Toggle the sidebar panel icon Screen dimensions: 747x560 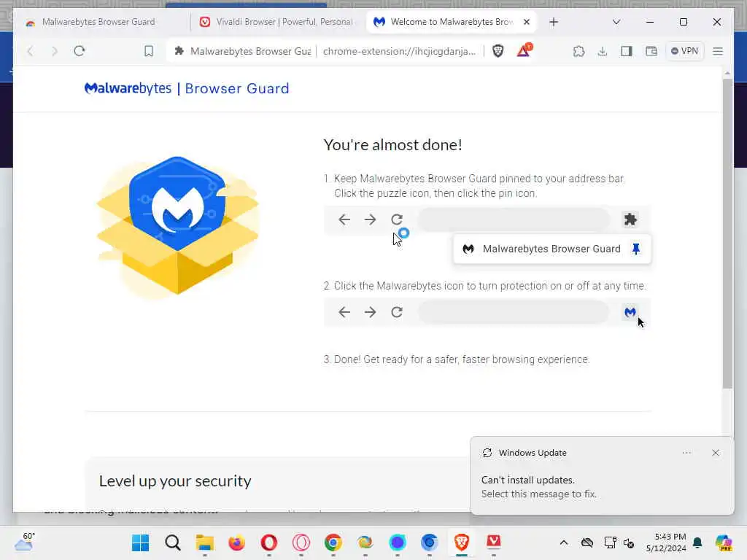point(627,51)
